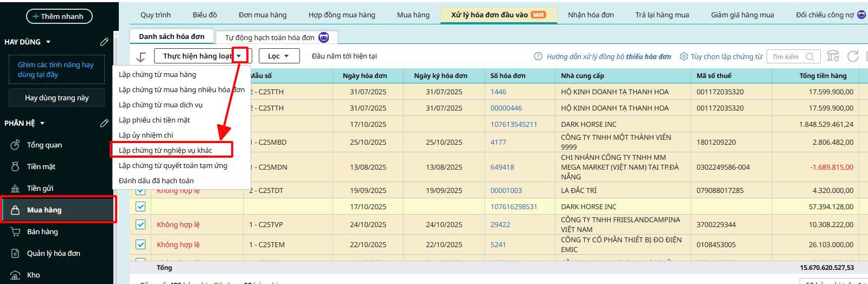The width and height of the screenshot is (868, 284).
Task: Open the Tiền mặt module icon
Action: pos(15,166)
